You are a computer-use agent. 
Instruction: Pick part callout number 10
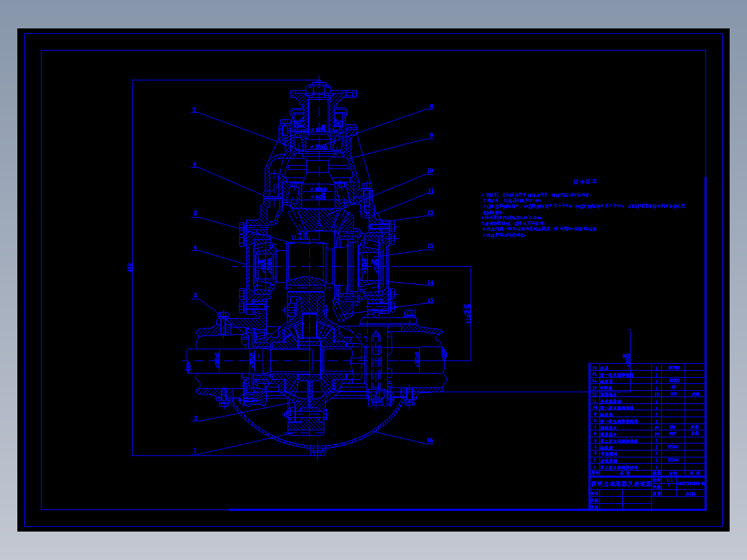point(430,170)
